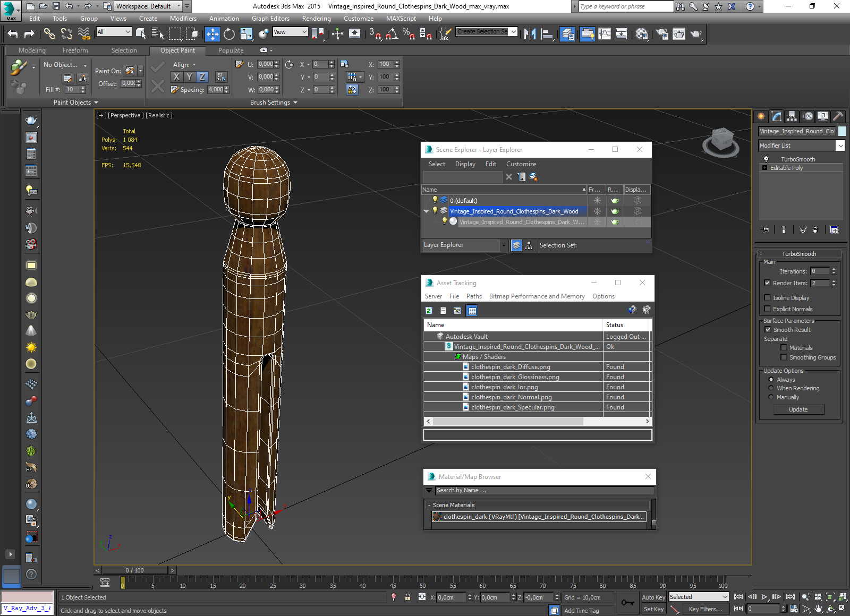Switch to the Freeform ribbon tab
This screenshot has height=616, width=850.
click(75, 50)
